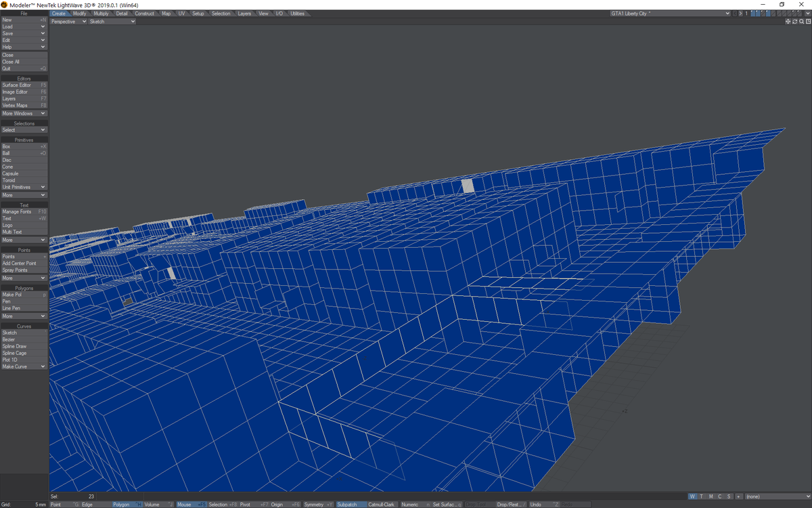The height and width of the screenshot is (508, 812).
Task: Select the Cone primitive tool
Action: [24, 167]
